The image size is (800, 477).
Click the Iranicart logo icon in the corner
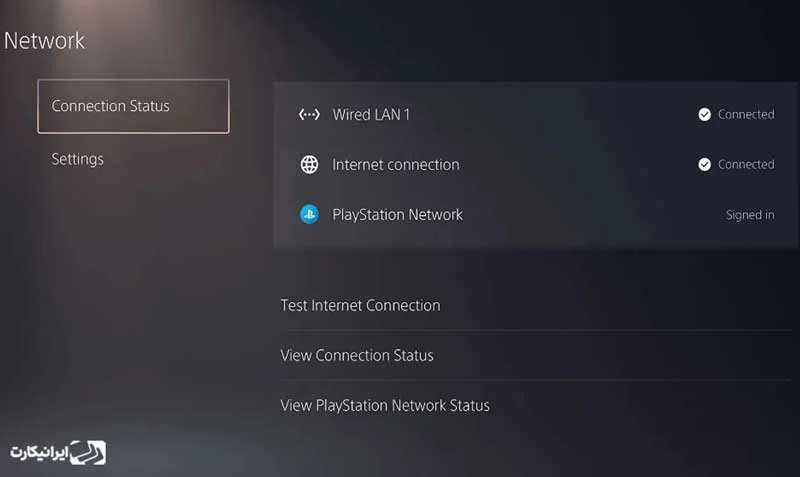pos(88,452)
